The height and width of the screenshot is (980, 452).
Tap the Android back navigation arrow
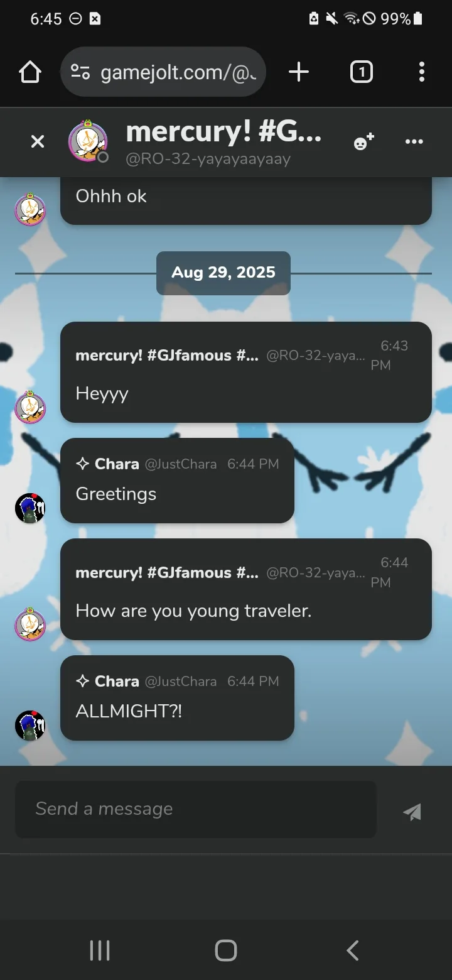353,950
